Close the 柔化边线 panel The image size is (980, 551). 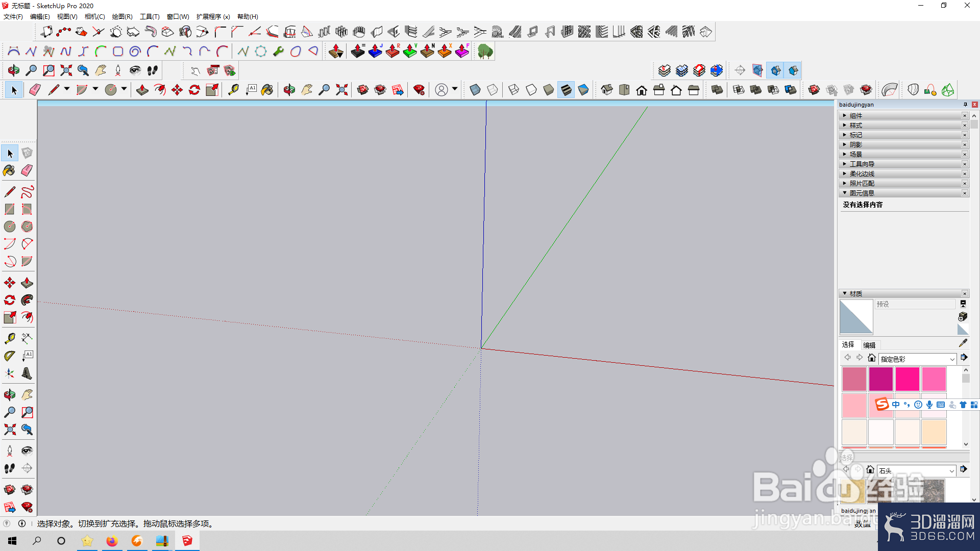click(965, 174)
